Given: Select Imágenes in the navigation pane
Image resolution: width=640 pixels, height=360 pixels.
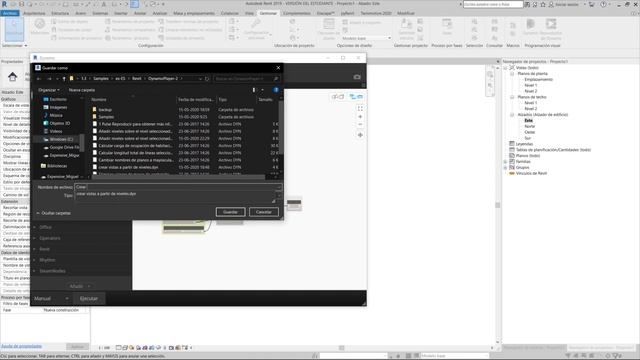Looking at the screenshot, I should click(58, 107).
